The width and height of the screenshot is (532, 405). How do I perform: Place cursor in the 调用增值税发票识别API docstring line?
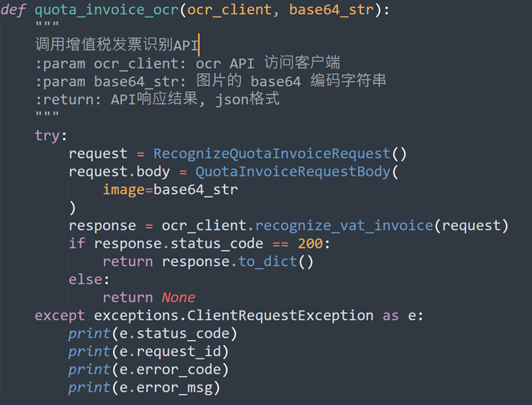pos(117,45)
